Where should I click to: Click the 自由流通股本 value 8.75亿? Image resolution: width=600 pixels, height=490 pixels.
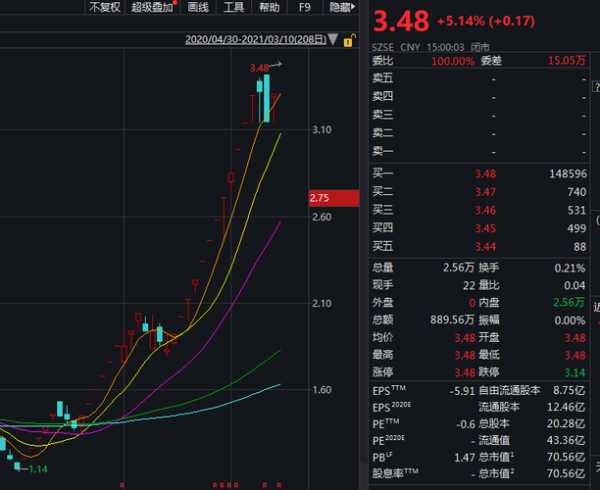click(569, 391)
